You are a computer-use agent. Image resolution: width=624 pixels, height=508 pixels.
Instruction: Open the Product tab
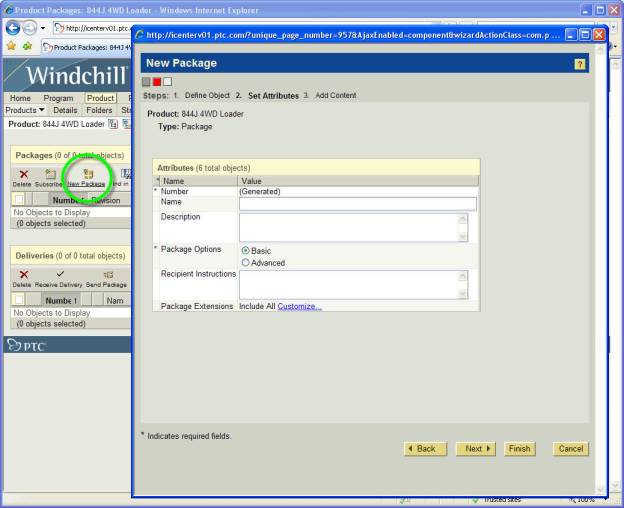[x=100, y=98]
